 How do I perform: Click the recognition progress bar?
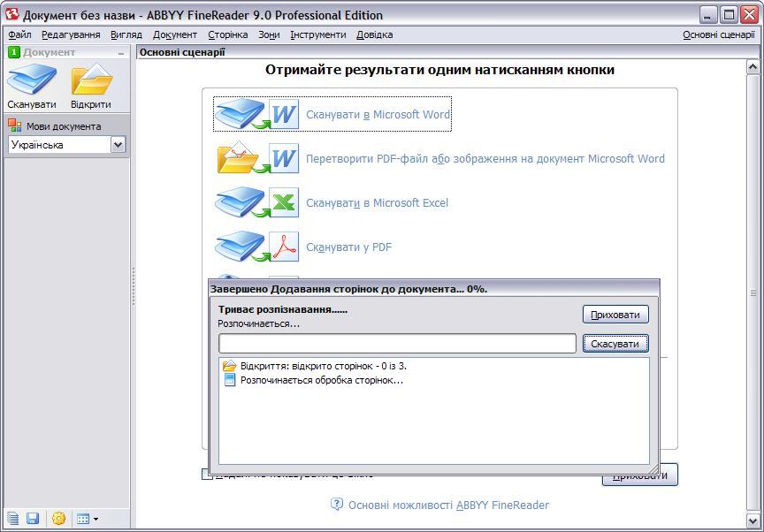click(398, 343)
